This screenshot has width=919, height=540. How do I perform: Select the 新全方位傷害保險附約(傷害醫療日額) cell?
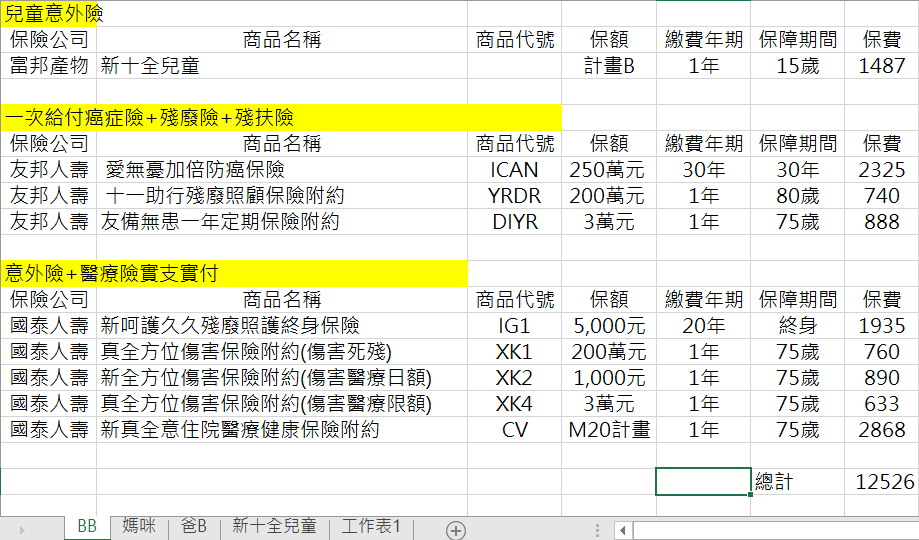pos(282,378)
